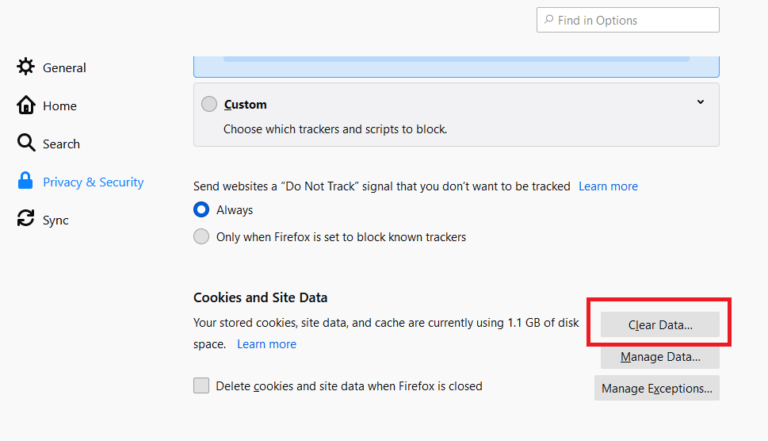The height and width of the screenshot is (441, 768).
Task: Click the Search magnifier icon in sidebar
Action: [26, 143]
